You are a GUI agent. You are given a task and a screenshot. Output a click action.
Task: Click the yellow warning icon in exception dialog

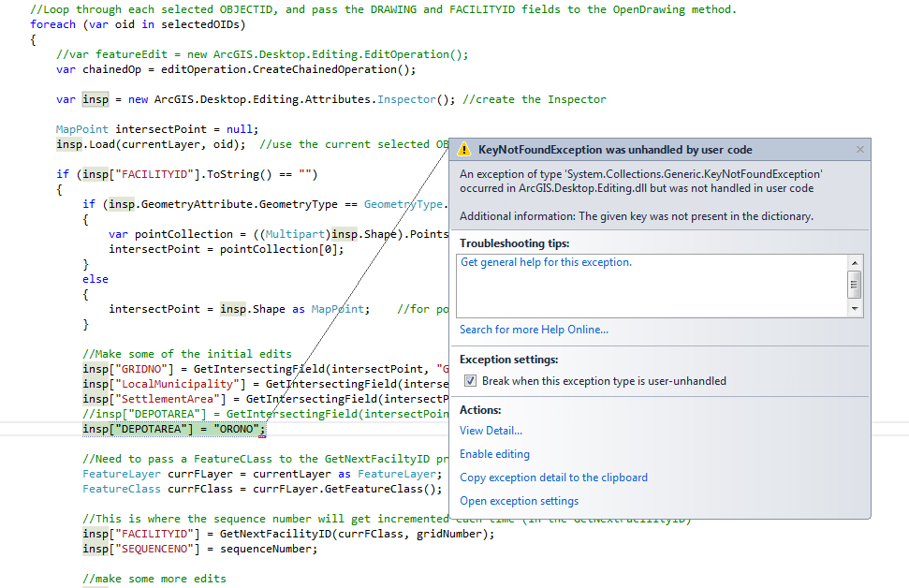[463, 150]
